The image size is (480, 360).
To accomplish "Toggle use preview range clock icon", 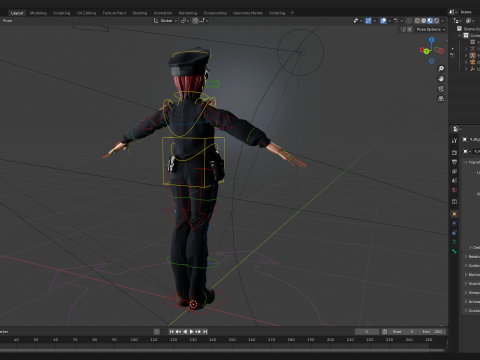I will [x=384, y=332].
